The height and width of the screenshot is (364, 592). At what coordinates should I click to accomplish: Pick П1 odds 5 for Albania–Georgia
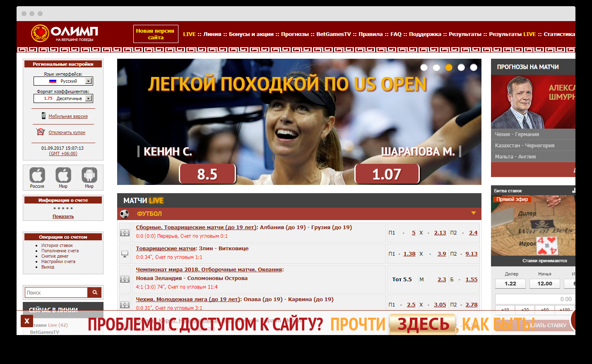click(x=414, y=232)
